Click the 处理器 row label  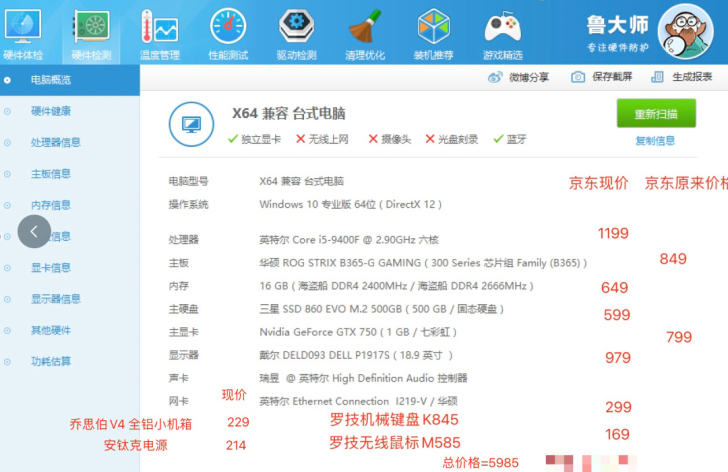coord(183,239)
